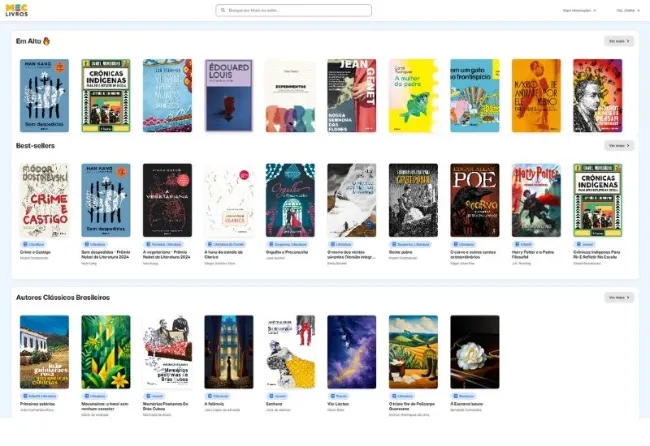Click the Infantil tag under Harry Potter
650x446 pixels.
click(523, 243)
